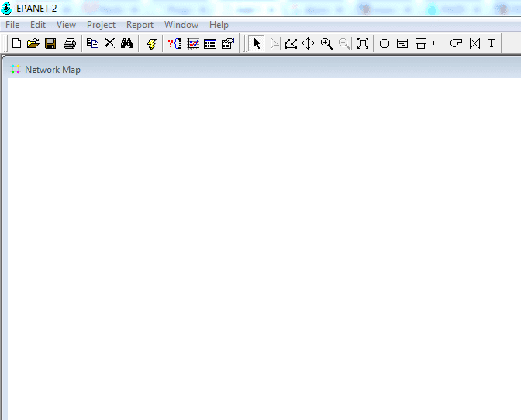Open a project file with folder icon
521x420 pixels.
click(x=33, y=43)
